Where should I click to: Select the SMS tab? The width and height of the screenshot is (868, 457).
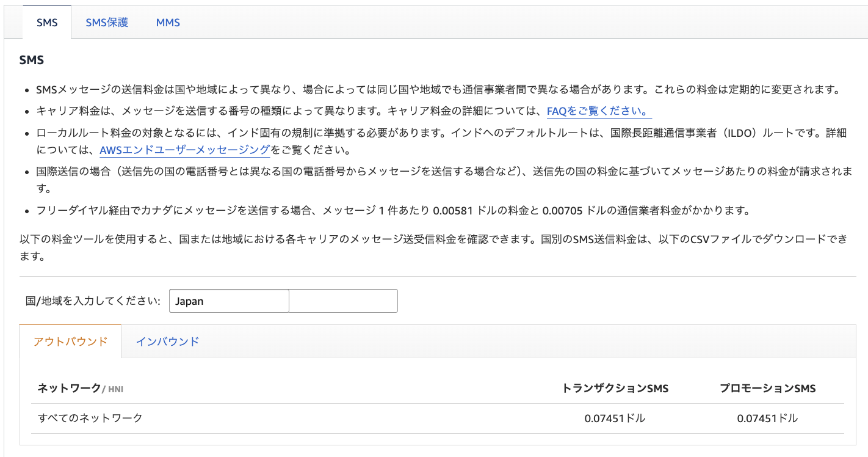coord(47,22)
